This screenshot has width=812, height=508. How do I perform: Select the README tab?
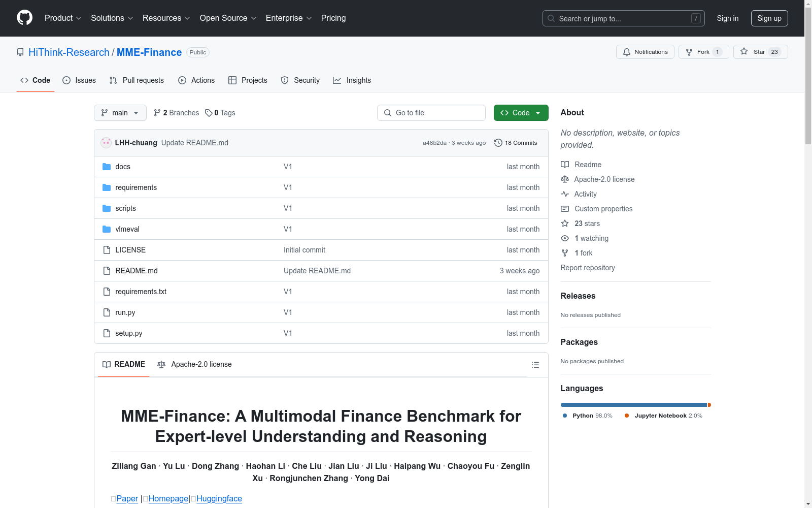click(124, 364)
